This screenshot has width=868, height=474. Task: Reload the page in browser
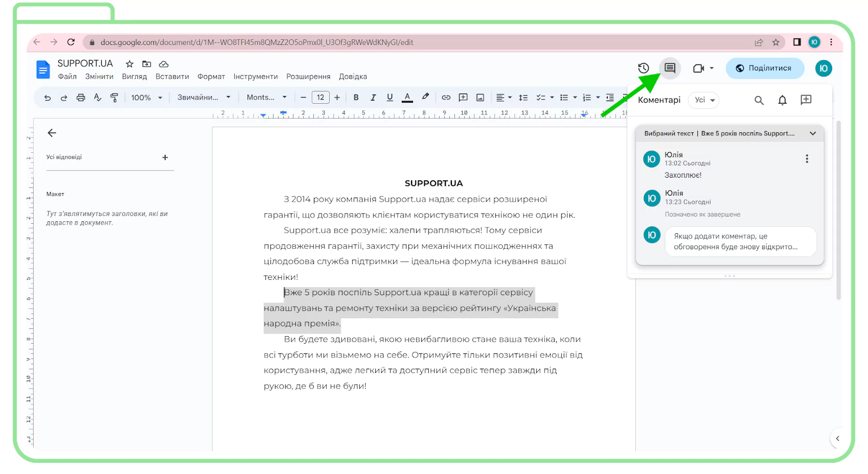(71, 42)
